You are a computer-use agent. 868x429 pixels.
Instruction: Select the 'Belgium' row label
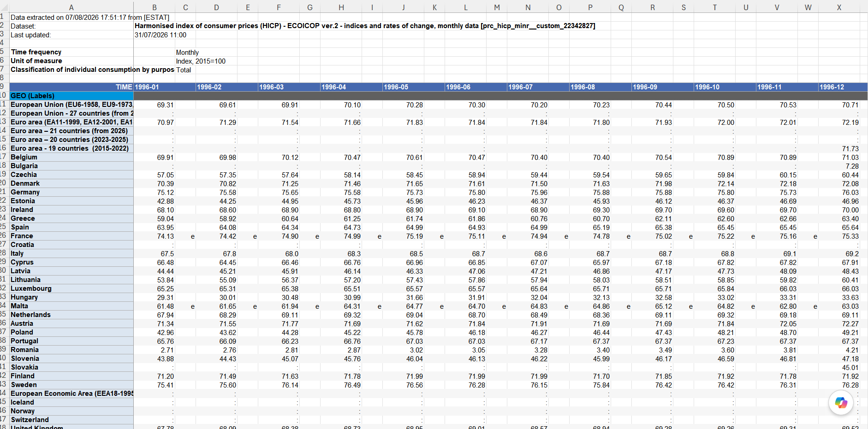(71, 157)
